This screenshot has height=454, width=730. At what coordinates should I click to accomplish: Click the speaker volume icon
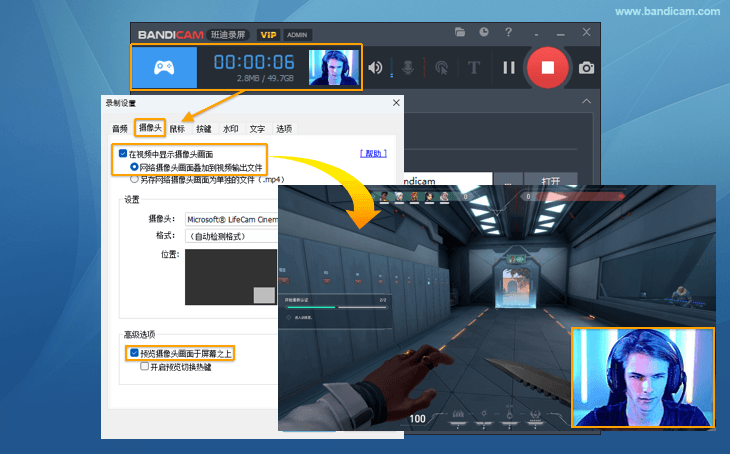(375, 68)
